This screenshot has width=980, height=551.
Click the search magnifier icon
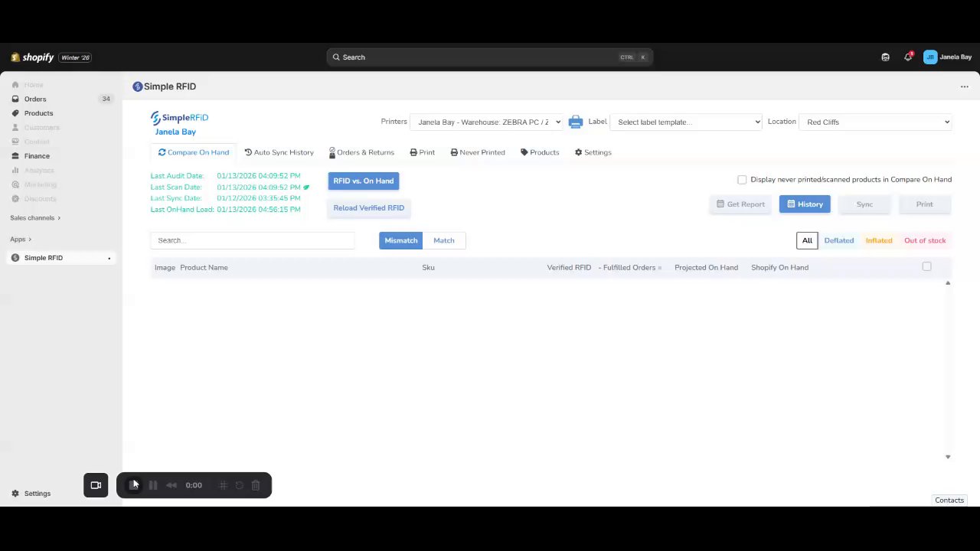coord(336,57)
